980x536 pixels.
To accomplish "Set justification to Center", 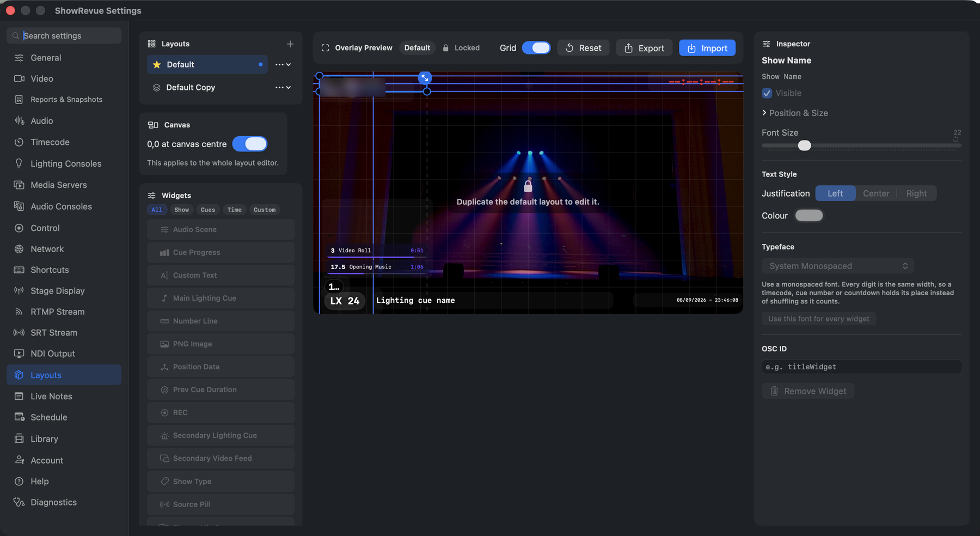I will pos(876,193).
